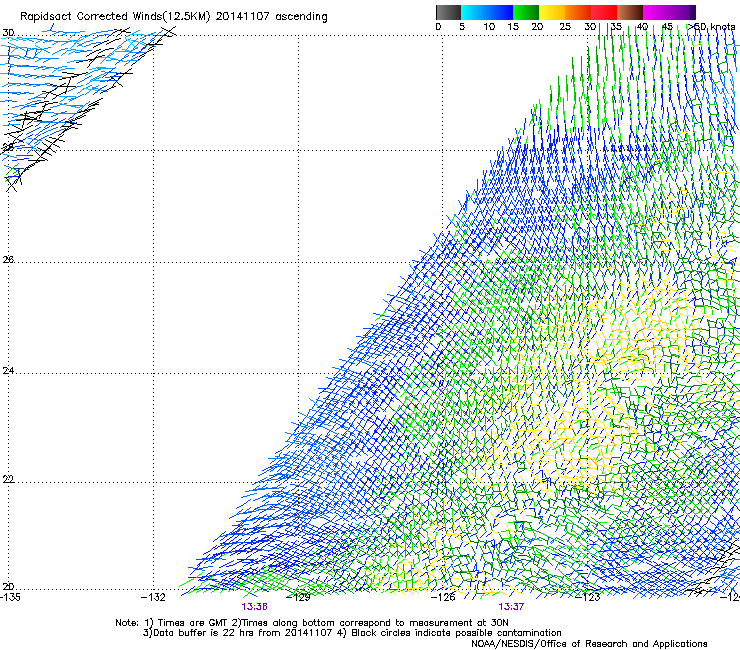Click the yellow 20-25 knots legend color
The height and width of the screenshot is (650, 740).
pyautogui.click(x=552, y=12)
